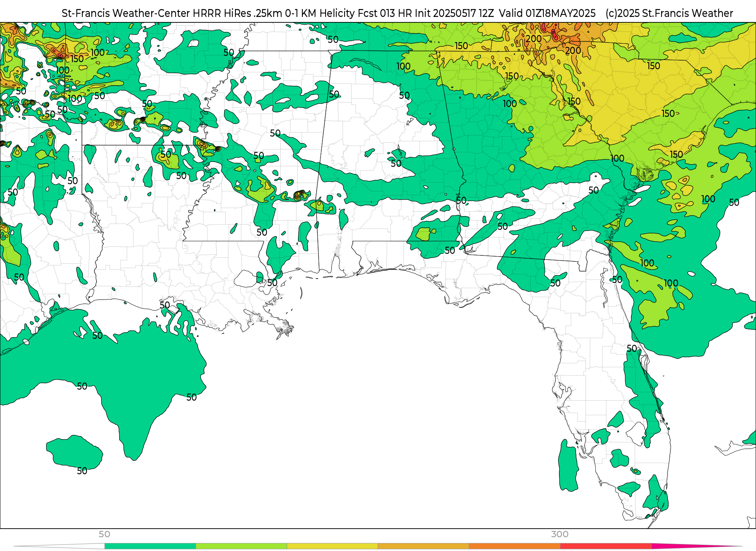
Task: Click 'Fcst 013 HR' in the title
Action: [x=385, y=13]
